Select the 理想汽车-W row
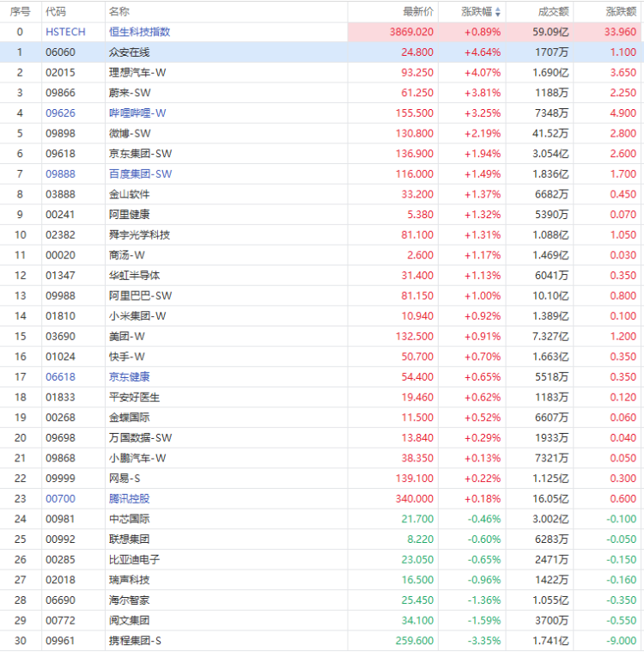 [322, 73]
